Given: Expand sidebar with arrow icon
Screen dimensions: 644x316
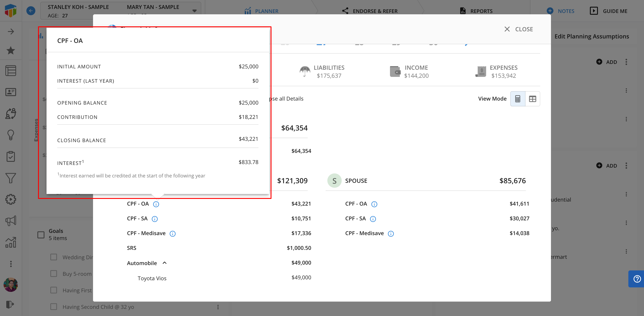Looking at the screenshot, I should 11,32.
